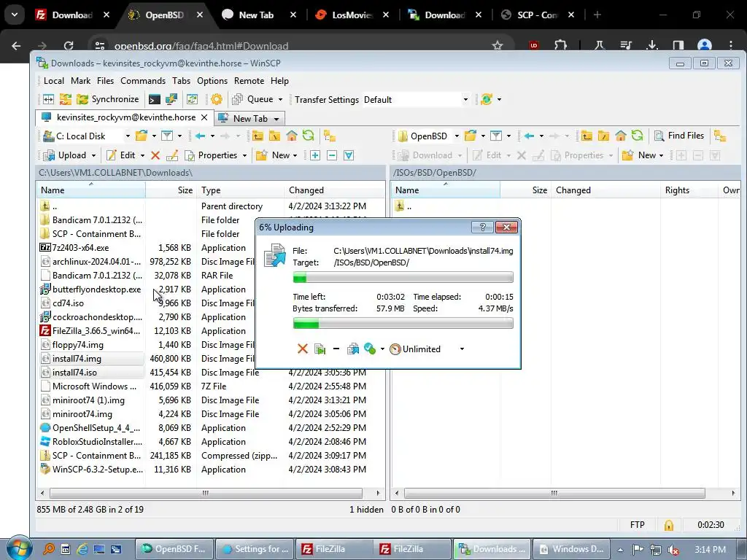Click the remote panel horizontal scrollbar

click(554, 494)
